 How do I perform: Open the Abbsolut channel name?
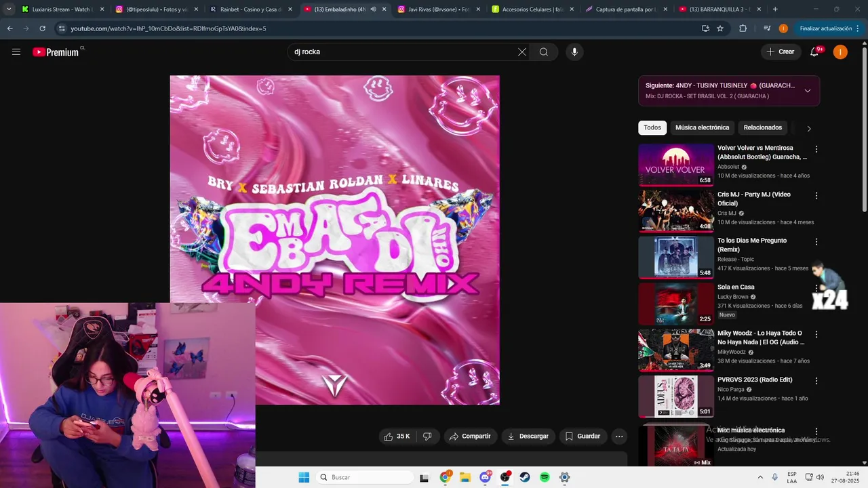728,167
